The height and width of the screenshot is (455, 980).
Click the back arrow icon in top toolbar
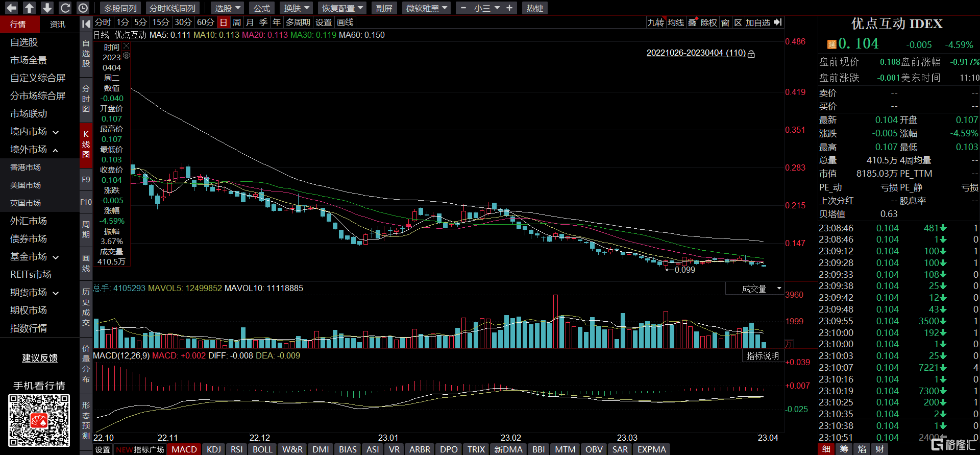coord(11,8)
